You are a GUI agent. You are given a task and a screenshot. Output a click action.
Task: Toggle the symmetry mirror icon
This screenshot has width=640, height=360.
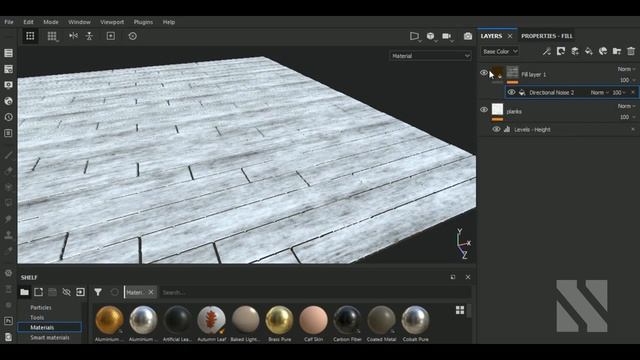(x=73, y=36)
